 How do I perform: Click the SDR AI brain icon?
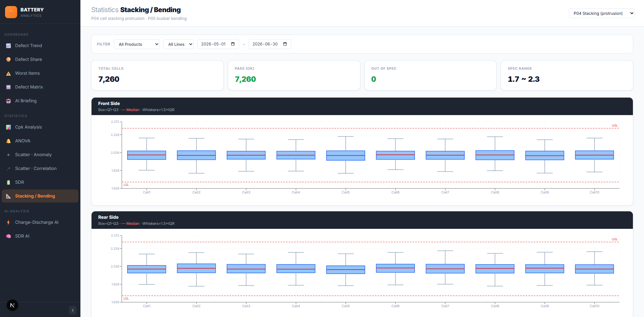coord(8,236)
